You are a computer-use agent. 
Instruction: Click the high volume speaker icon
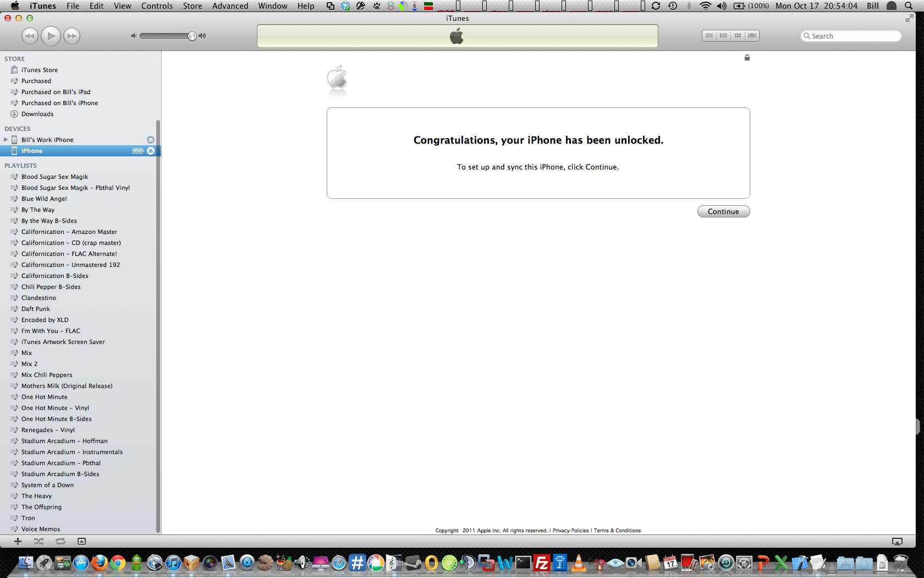202,36
